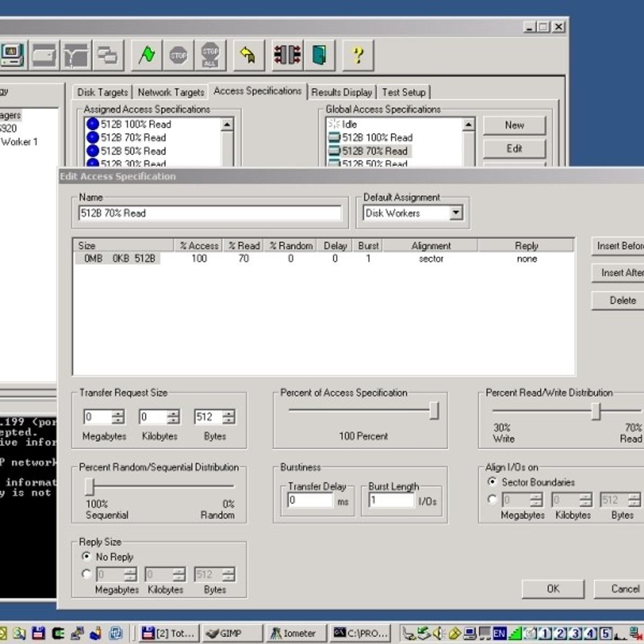Click the Stop current test icon
Screen dimensions: 644x644
click(x=178, y=55)
